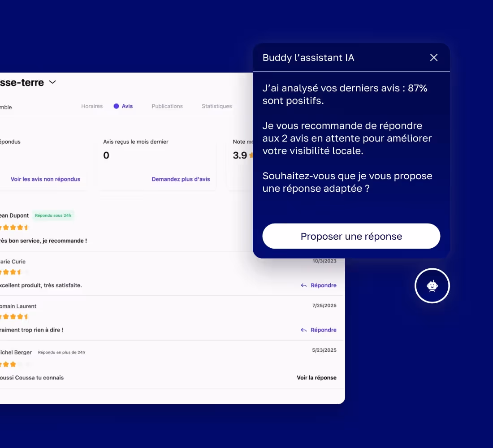
Task: Click the purple dot indicator on the Avis tab
Action: coord(116,106)
